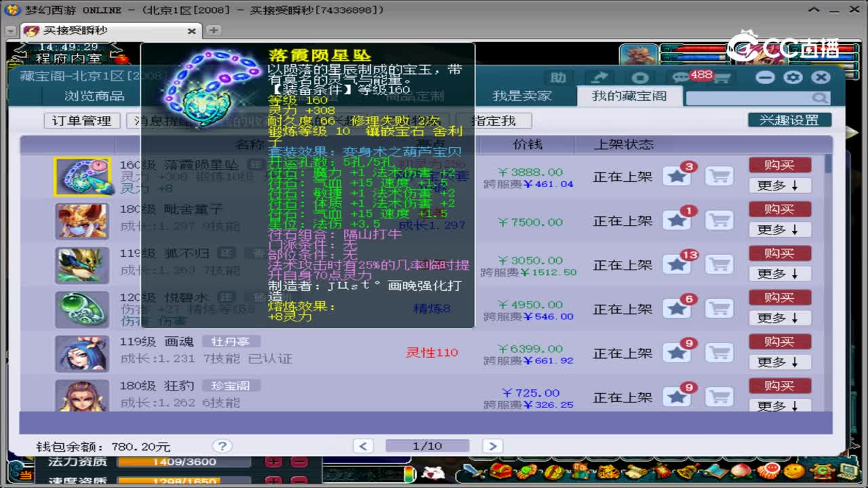868x488 pixels.
Task: Open 悦碧水 item thumbnail
Action: [x=82, y=309]
